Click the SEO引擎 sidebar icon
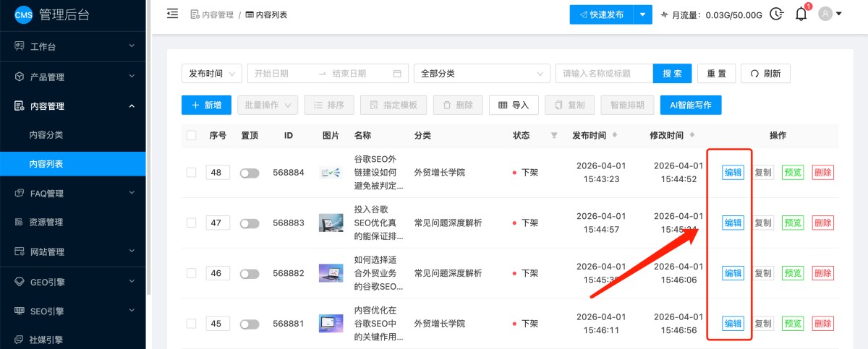Viewport: 868px width, 349px height. pyautogui.click(x=20, y=311)
